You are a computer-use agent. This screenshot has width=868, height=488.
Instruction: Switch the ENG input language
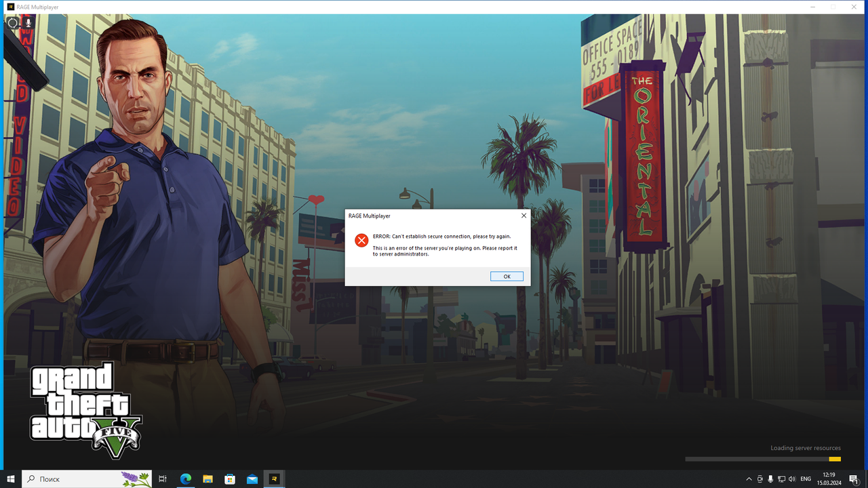pos(806,479)
